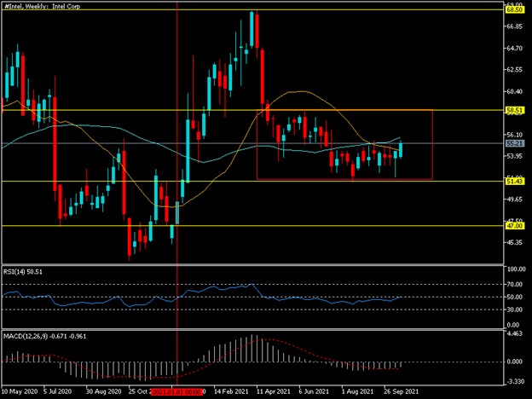Click the MACD 0.000 zero level label
Viewport: 532px width, 399px height.
coord(515,362)
